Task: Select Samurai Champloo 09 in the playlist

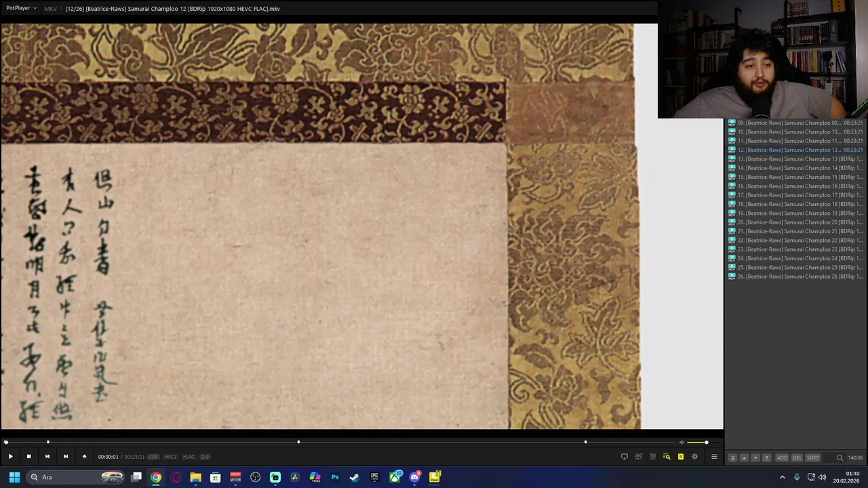Action: pos(795,123)
